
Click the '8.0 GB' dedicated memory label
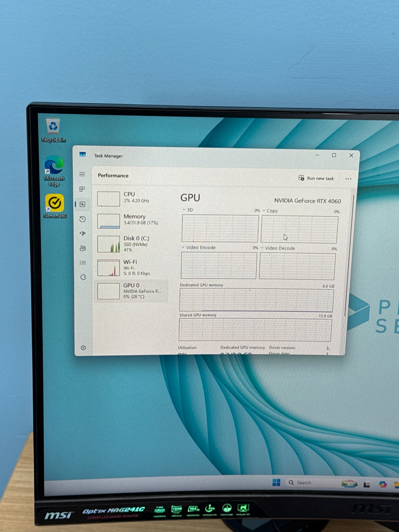(x=328, y=286)
